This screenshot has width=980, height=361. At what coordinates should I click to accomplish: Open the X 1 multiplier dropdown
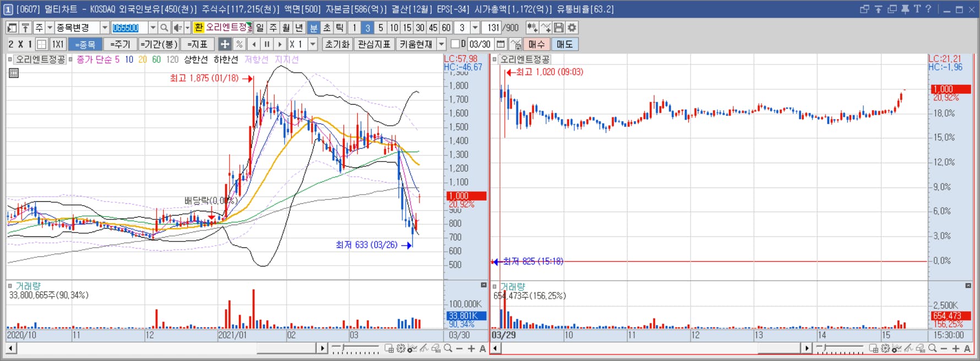click(x=313, y=44)
